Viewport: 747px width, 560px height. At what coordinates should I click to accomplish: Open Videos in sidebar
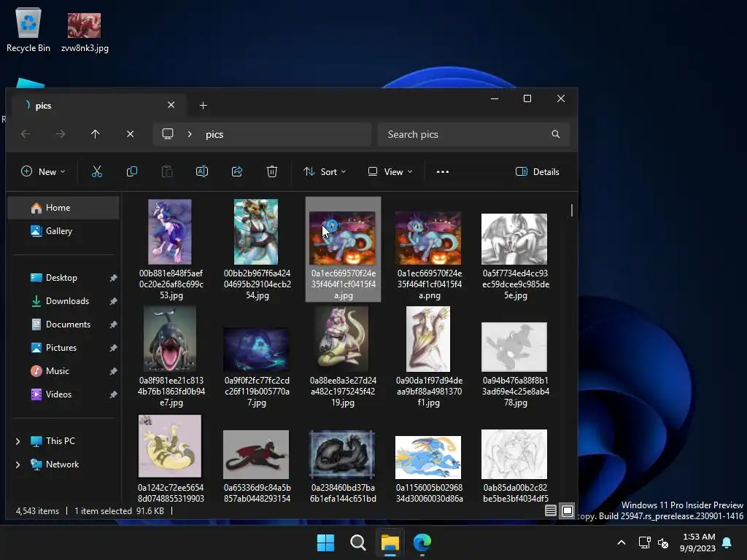(x=63, y=394)
